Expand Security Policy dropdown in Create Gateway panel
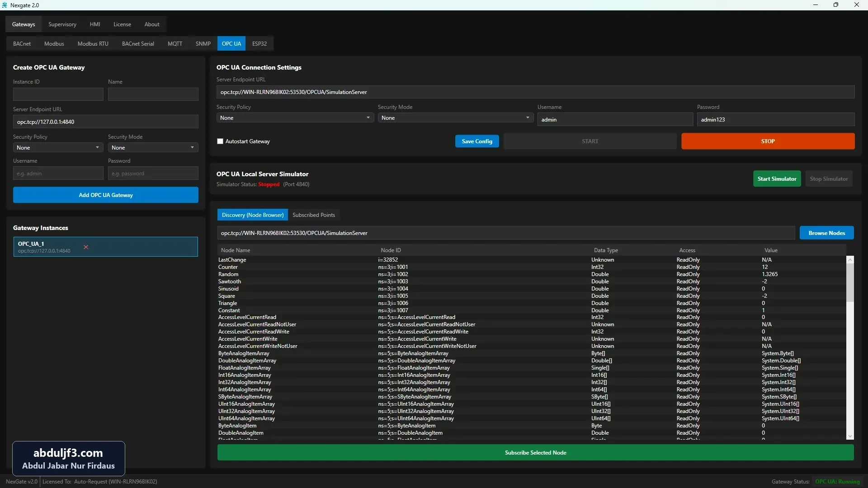 pos(58,148)
